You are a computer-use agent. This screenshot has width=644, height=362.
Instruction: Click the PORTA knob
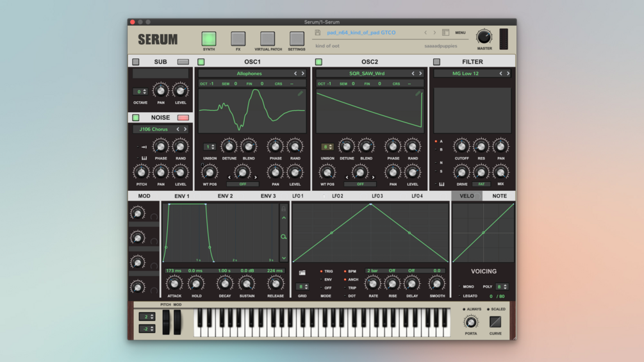click(471, 322)
